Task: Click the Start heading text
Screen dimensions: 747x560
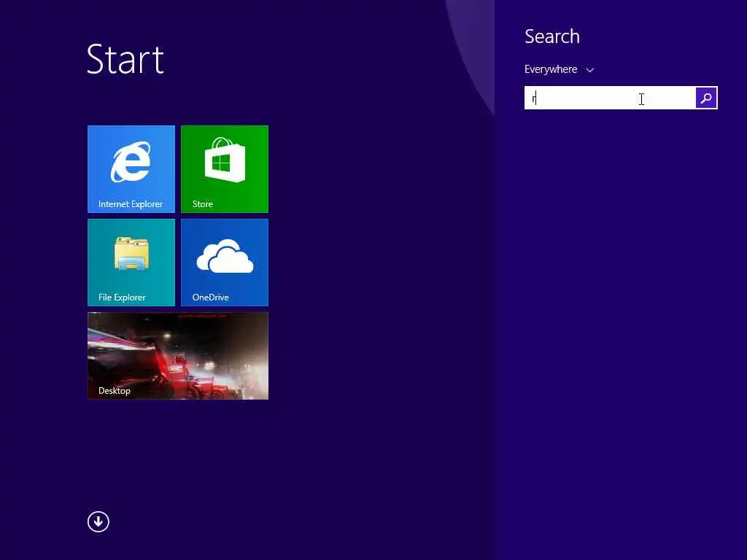Action: point(125,59)
